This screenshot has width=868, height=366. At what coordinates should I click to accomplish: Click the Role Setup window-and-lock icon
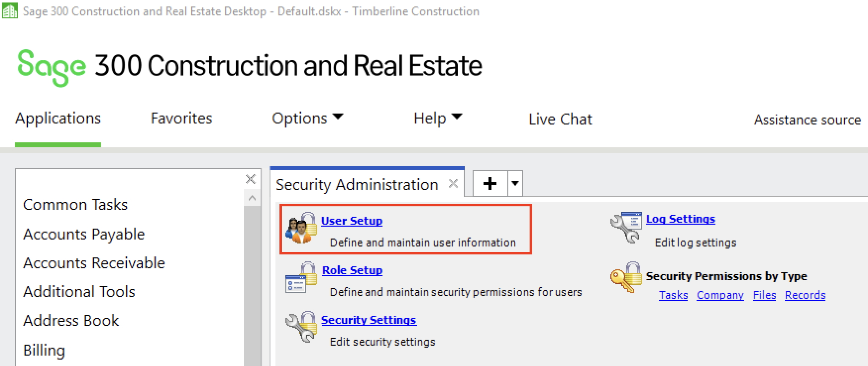(301, 278)
